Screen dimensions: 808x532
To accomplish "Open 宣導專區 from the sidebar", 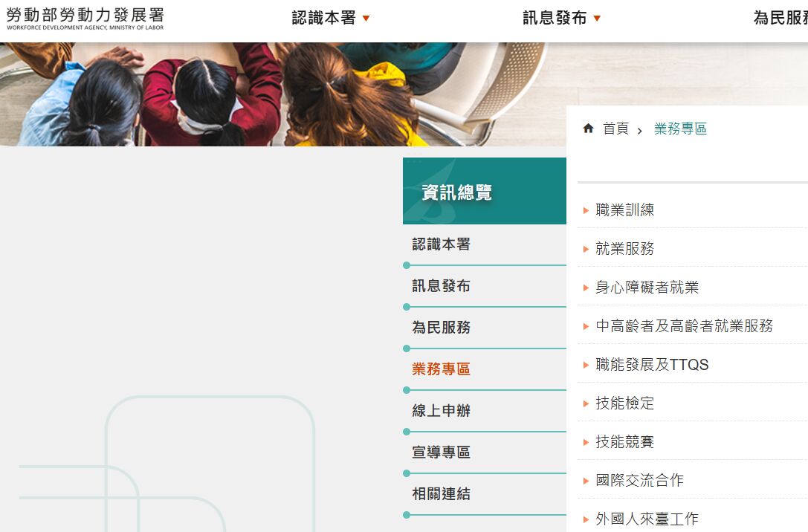I will click(x=442, y=452).
